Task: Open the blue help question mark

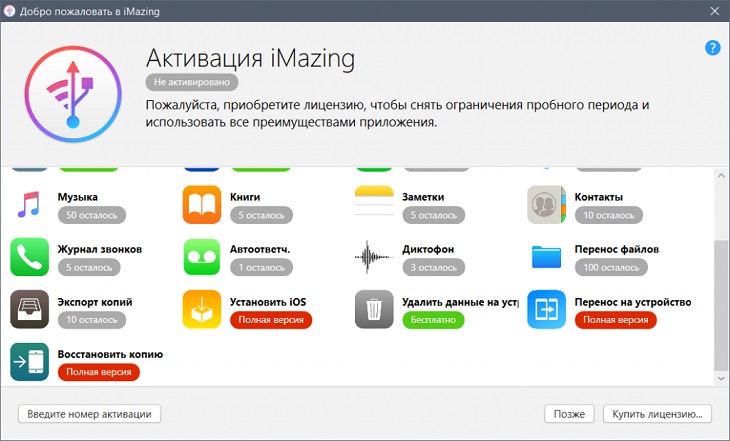Action: click(x=712, y=47)
